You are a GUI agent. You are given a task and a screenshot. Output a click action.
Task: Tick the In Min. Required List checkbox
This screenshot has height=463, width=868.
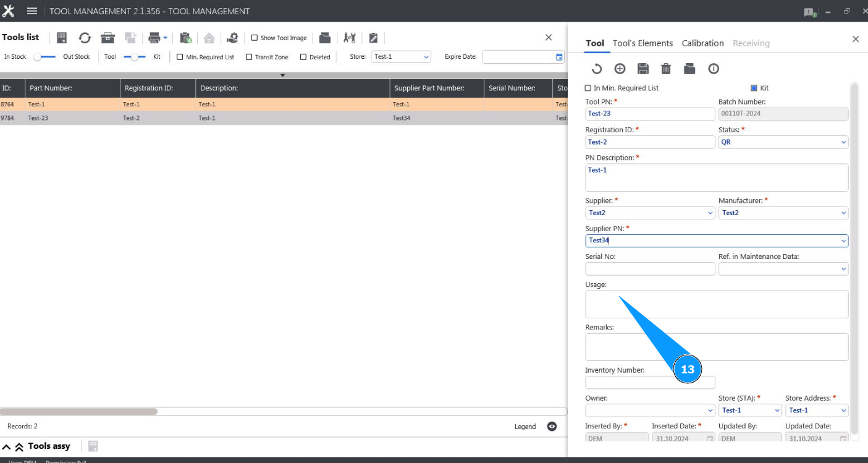pyautogui.click(x=588, y=88)
